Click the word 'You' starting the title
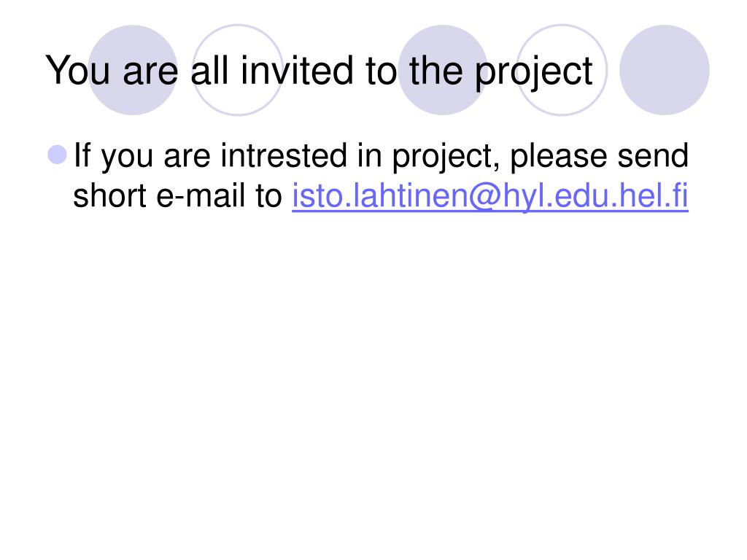The width and height of the screenshot is (747, 560). click(77, 71)
